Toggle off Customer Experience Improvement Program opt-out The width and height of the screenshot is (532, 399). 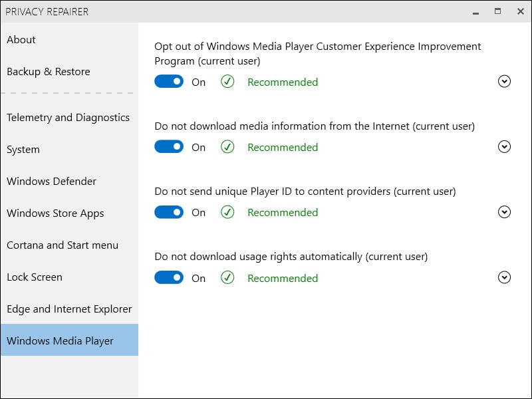(x=169, y=81)
